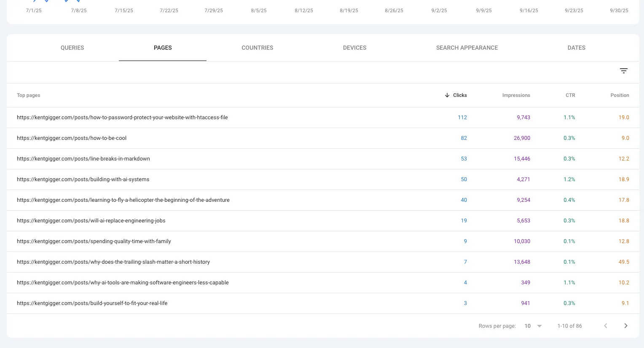Go to next page of results
644x348 pixels.
coord(626,326)
